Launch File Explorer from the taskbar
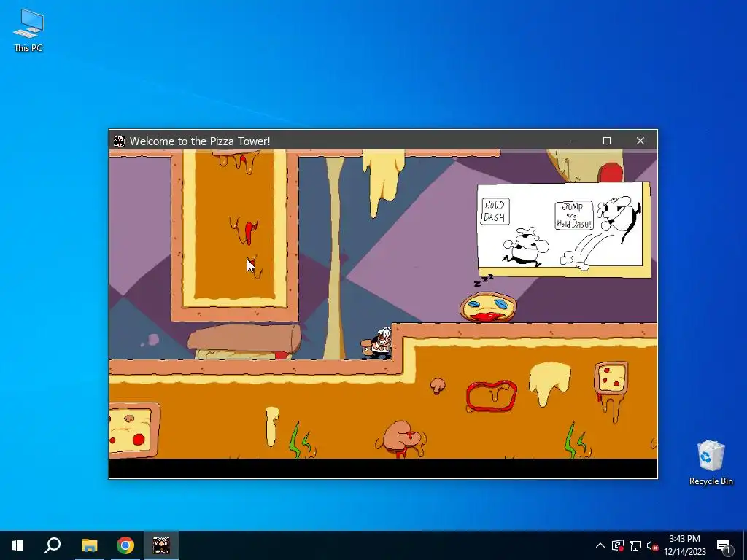 89,545
